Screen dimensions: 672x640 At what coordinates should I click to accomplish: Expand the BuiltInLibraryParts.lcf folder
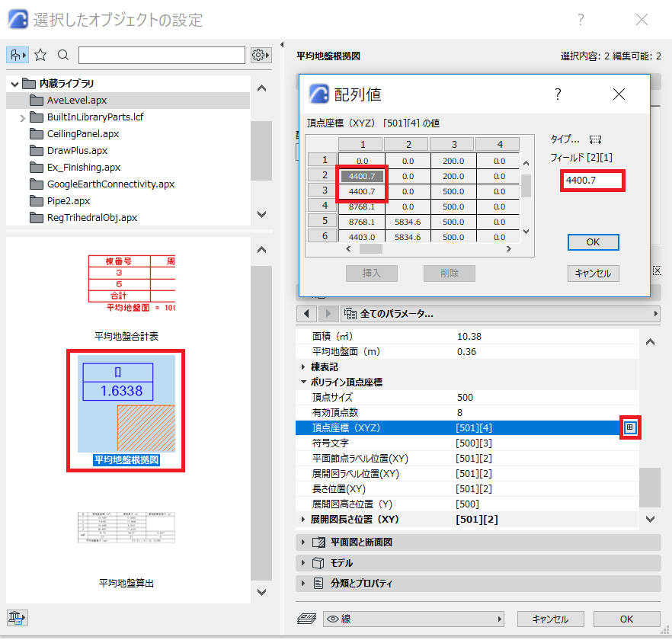[23, 118]
